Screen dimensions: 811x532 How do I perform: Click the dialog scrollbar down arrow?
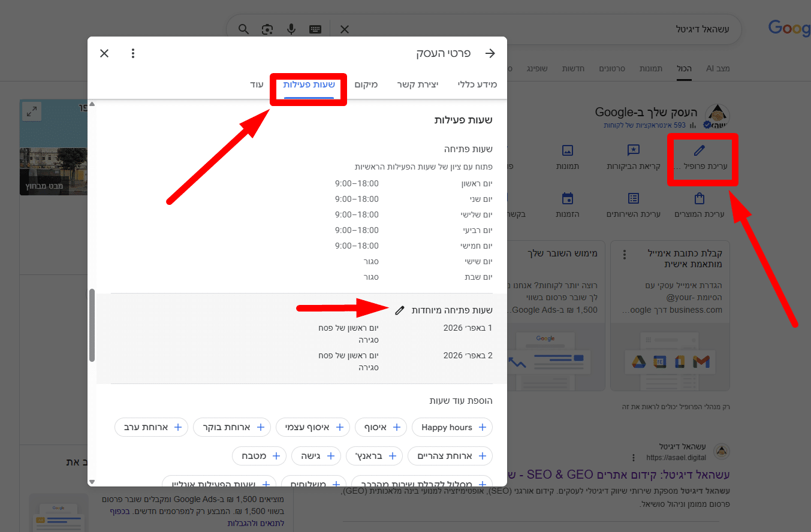[92, 482]
